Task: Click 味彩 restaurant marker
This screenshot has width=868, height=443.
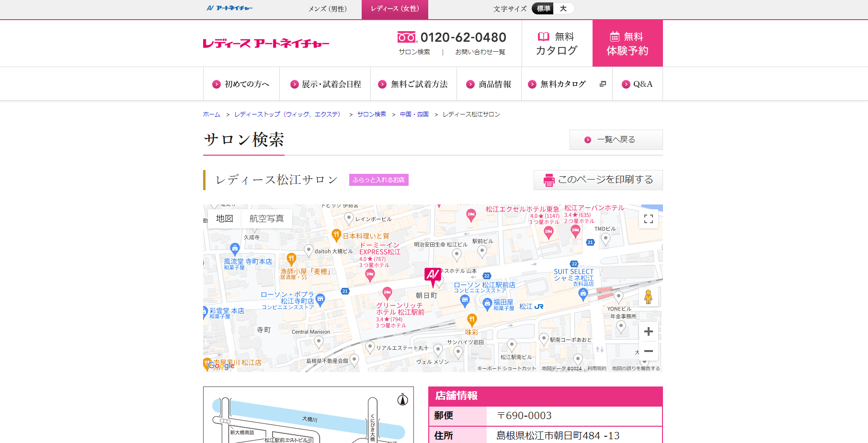Action: (x=472, y=320)
